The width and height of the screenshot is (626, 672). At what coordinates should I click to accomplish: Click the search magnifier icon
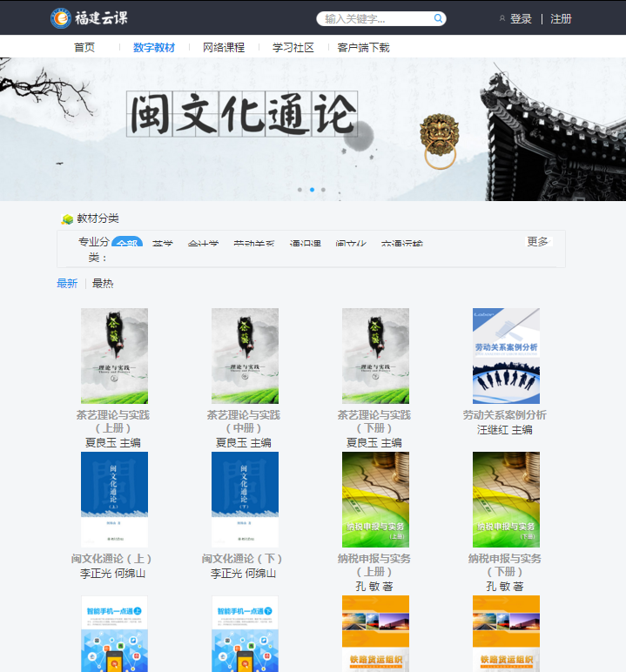coord(438,18)
